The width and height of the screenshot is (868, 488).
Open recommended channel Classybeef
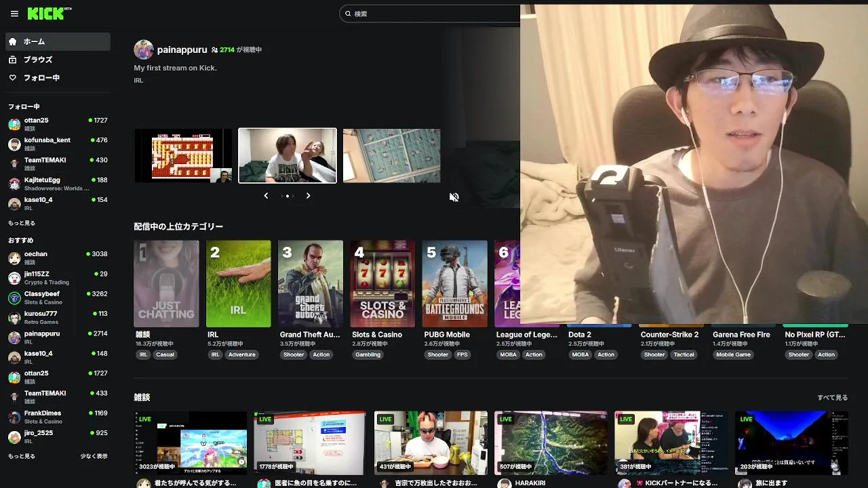(58, 298)
